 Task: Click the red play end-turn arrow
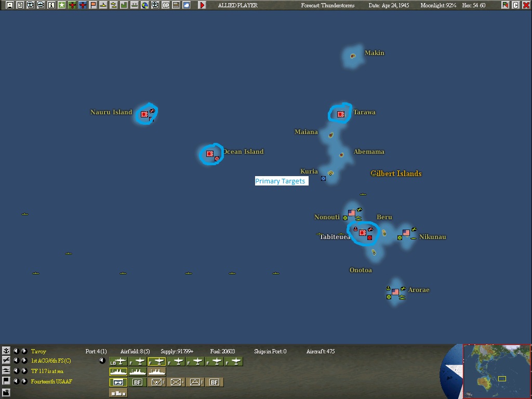coord(202,5)
